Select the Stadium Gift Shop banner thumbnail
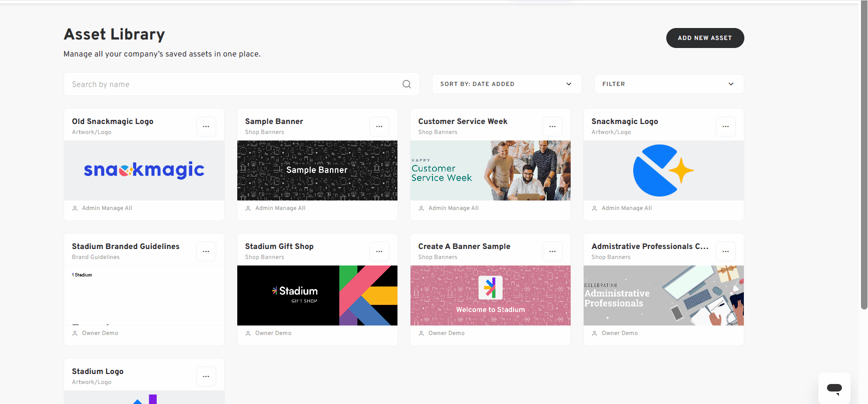 317,295
